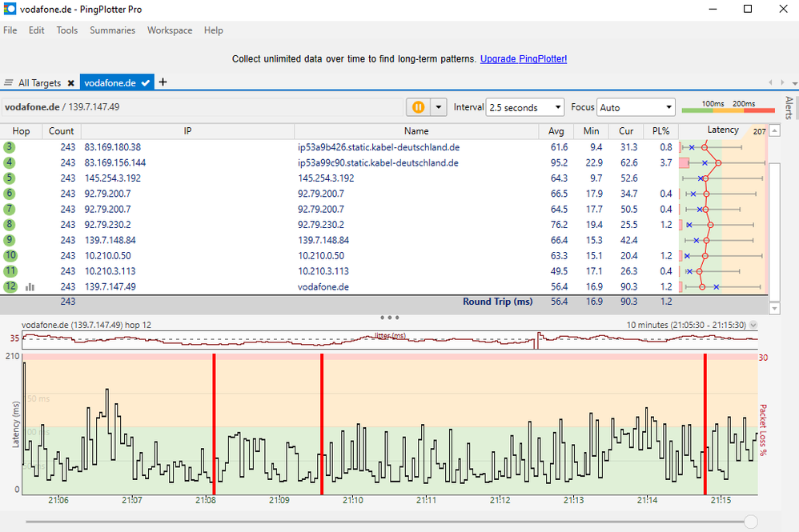This screenshot has height=532, width=799.
Task: Toggle the timeline graph icon on hop 12
Action: coord(30,287)
